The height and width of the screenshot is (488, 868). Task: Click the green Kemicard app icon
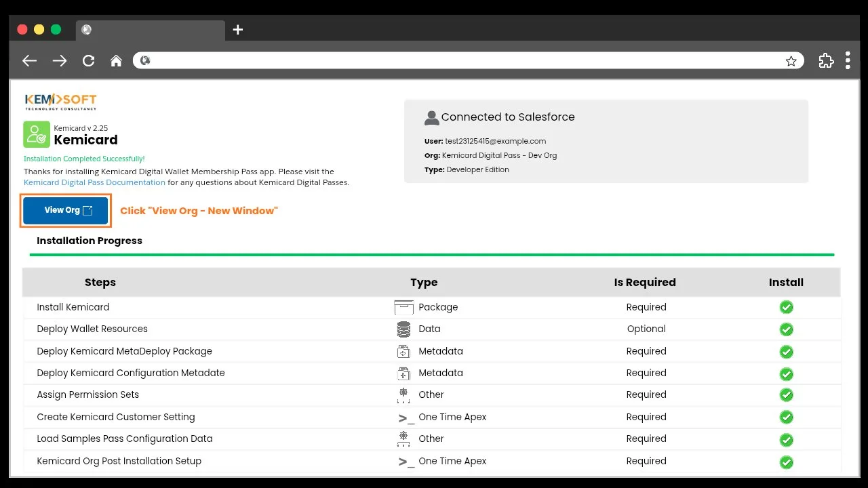[x=37, y=135]
